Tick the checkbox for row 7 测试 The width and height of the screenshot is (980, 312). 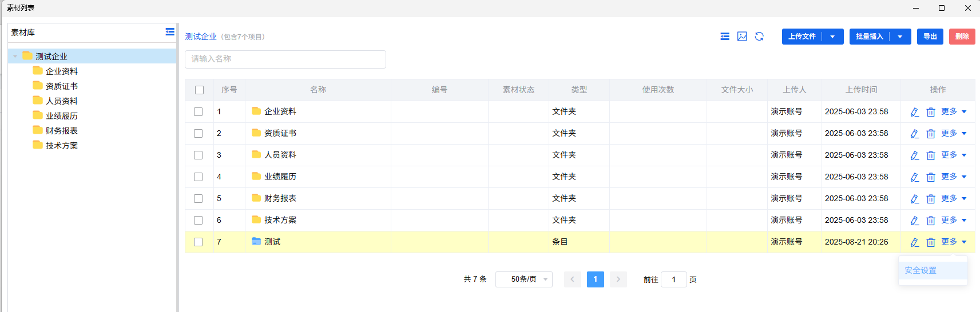tap(199, 242)
